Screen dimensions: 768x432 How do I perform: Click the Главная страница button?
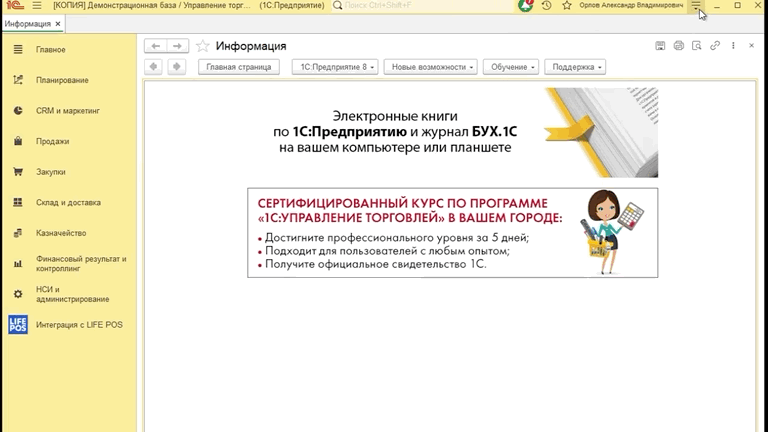tap(239, 67)
